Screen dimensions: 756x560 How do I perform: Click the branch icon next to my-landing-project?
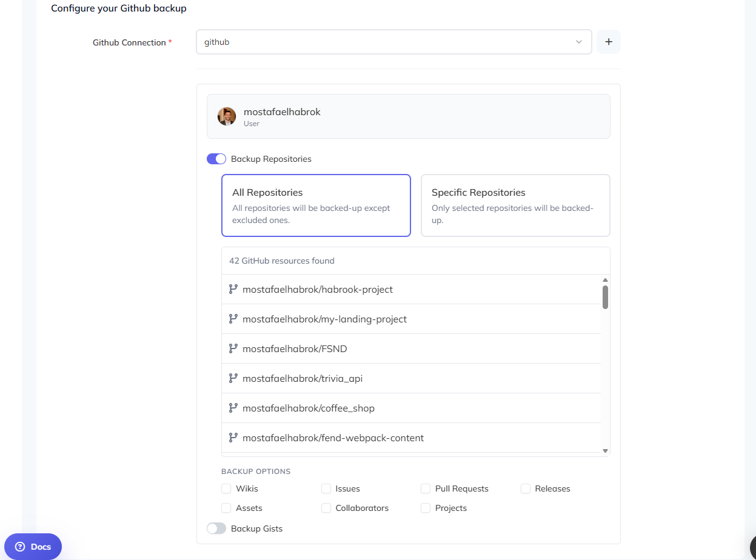click(233, 319)
